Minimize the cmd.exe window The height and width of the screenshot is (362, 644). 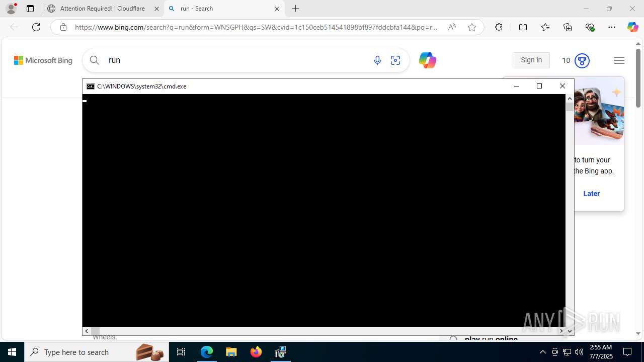[x=516, y=86]
